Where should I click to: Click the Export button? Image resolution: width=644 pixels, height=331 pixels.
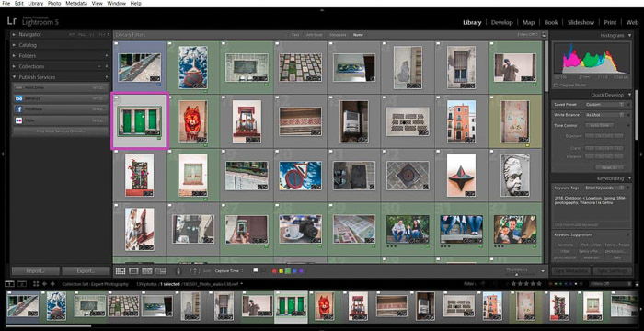click(86, 271)
